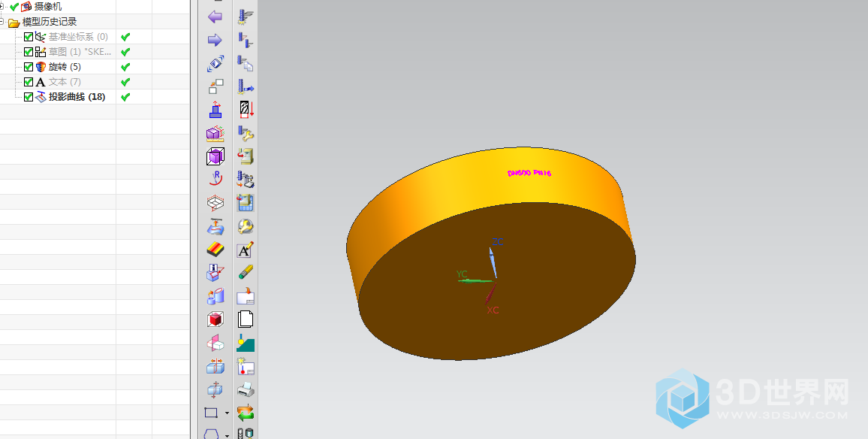Click the magenta text on the cylinder

[x=529, y=173]
